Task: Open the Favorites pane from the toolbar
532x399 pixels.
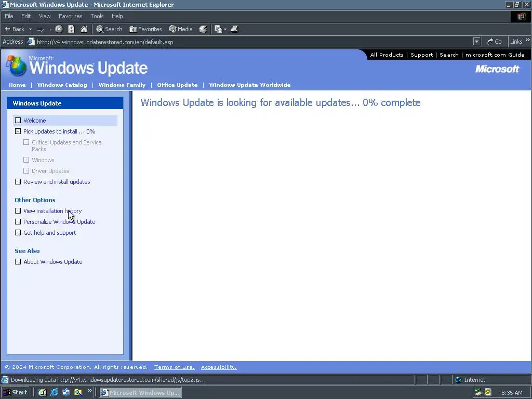Action: coord(145,29)
